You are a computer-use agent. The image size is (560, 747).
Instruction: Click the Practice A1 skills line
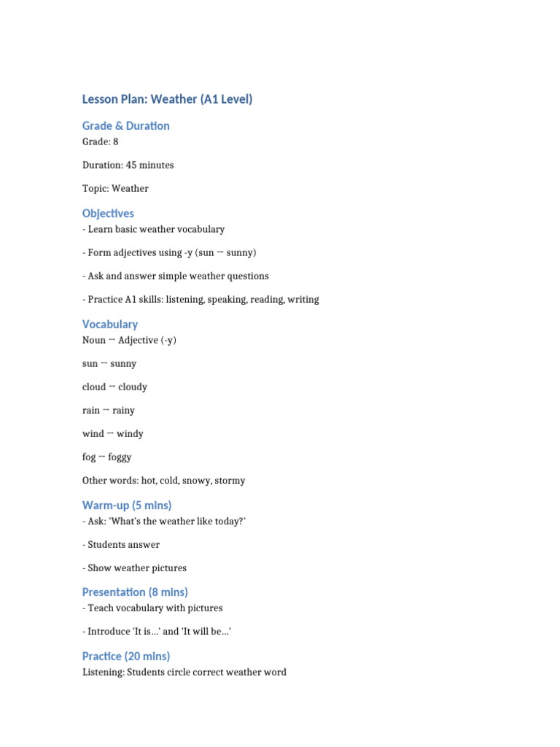point(201,299)
